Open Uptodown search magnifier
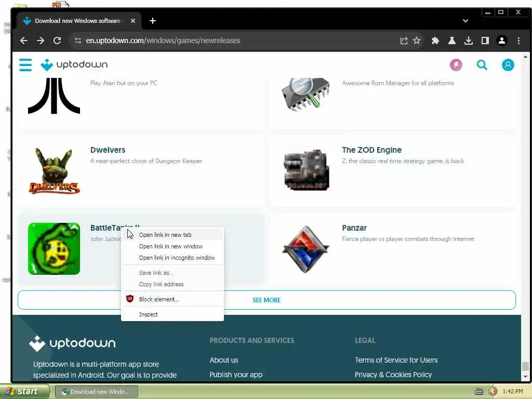This screenshot has width=532, height=399. [482, 65]
